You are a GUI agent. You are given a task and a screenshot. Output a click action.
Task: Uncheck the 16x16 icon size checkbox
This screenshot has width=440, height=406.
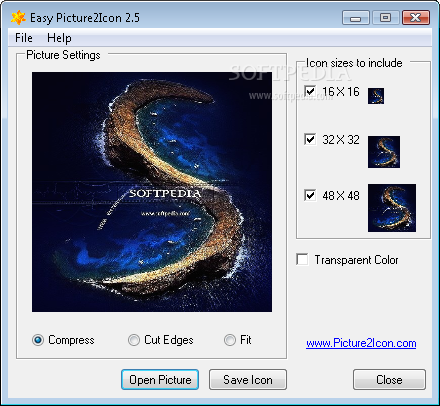(x=310, y=91)
